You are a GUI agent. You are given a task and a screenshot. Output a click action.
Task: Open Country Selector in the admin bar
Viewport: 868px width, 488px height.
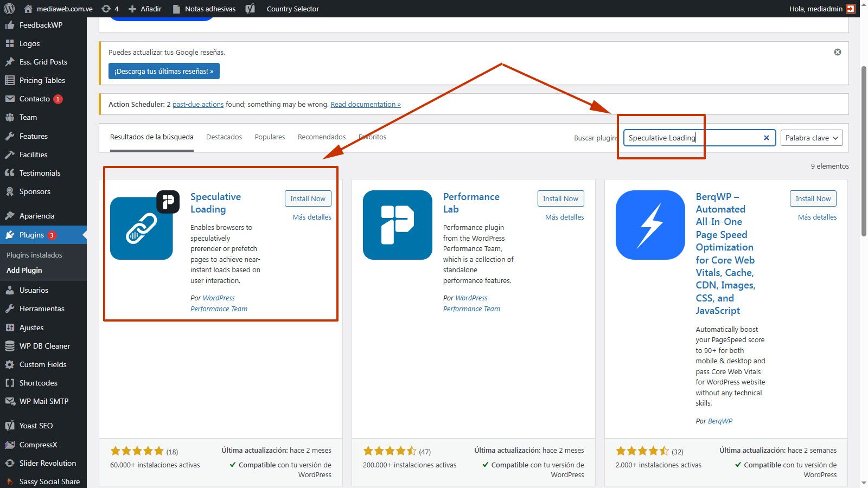coord(293,9)
